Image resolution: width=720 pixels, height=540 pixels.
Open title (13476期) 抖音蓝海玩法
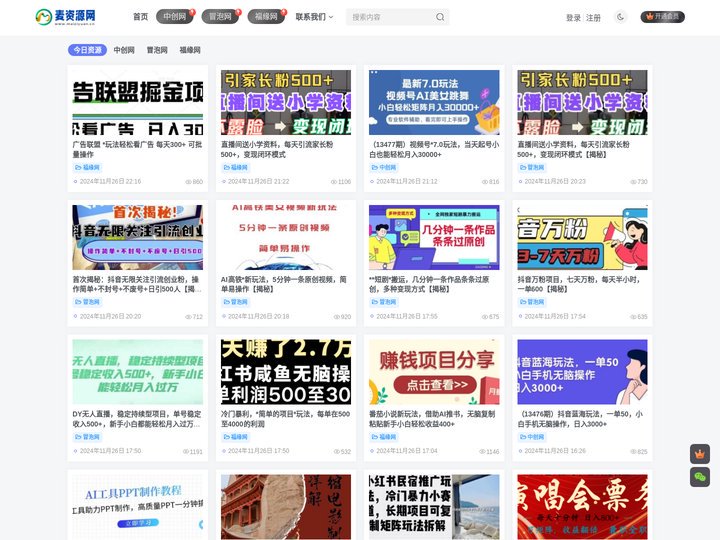580,419
